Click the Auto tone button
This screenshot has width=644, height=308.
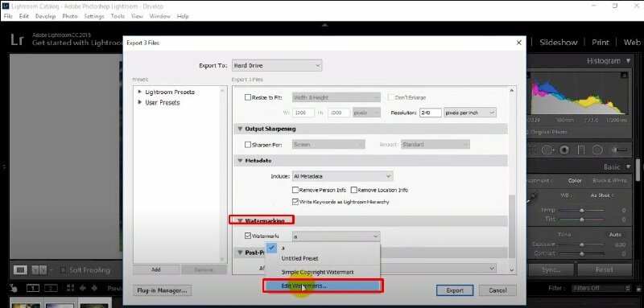615,235
